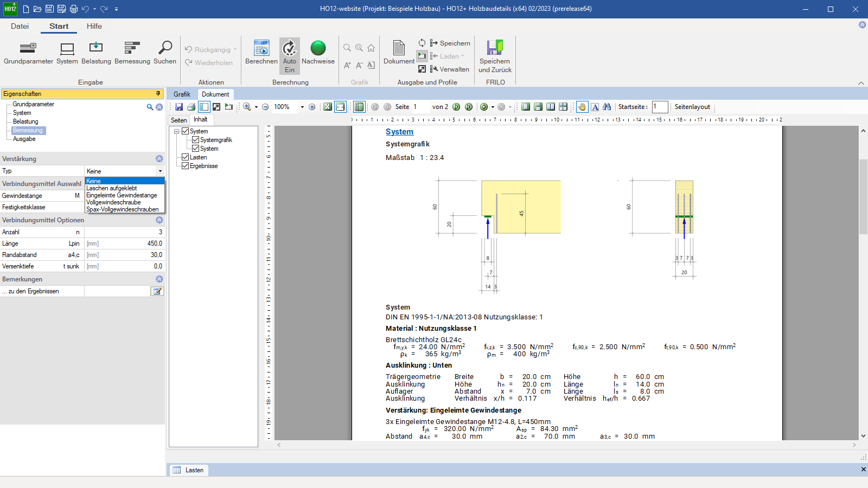Uncheck the Systemgrafik checkbox
This screenshot has height=488, width=868.
(196, 140)
